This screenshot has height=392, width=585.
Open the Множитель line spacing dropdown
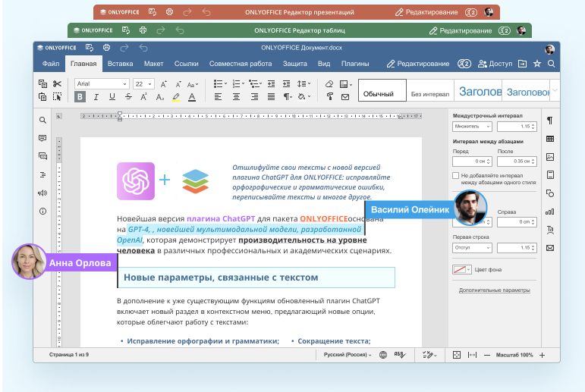pyautogui.click(x=472, y=127)
